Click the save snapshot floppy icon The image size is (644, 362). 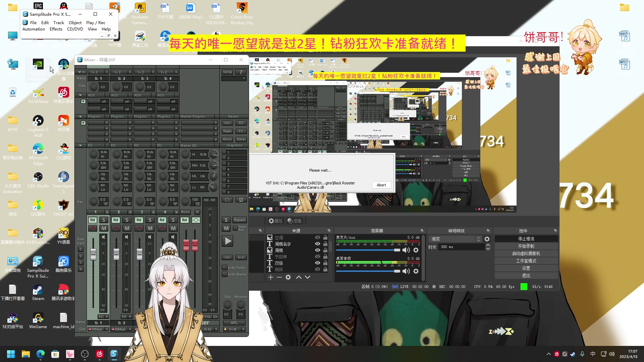[241, 200]
